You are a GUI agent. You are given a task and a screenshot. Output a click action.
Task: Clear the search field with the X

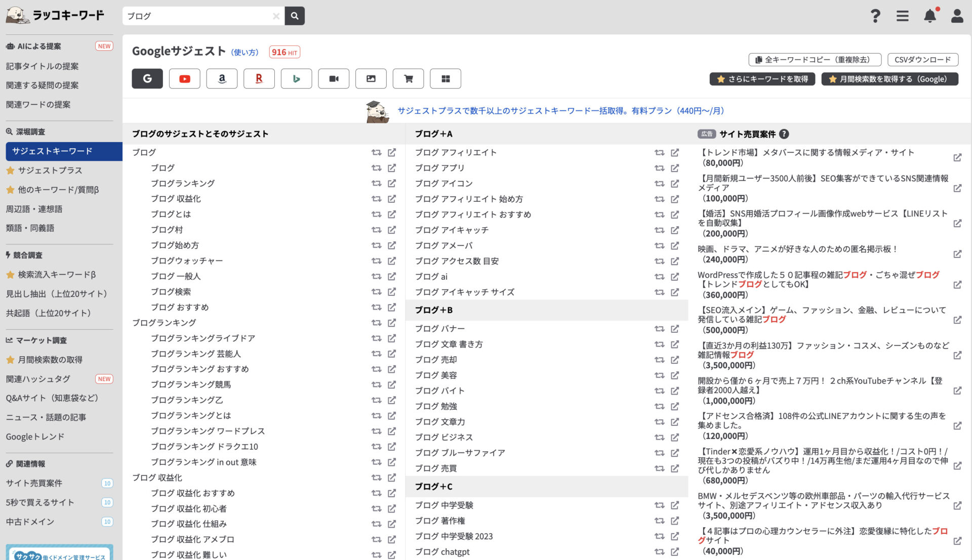pyautogui.click(x=276, y=16)
